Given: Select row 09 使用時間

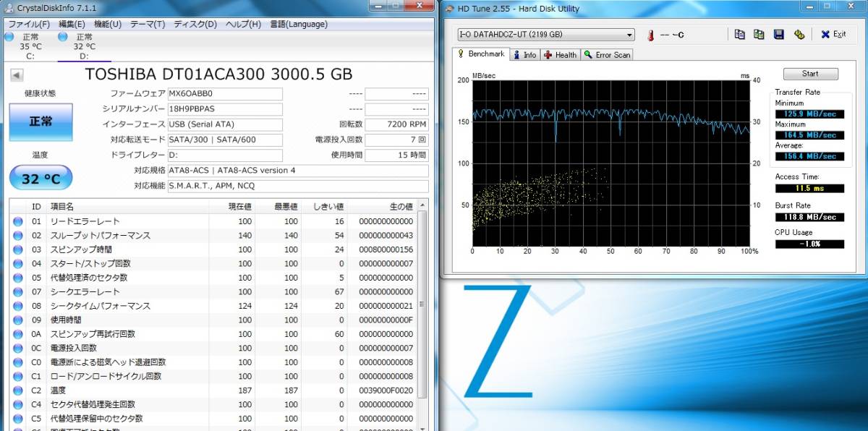Looking at the screenshot, I should pyautogui.click(x=214, y=320).
